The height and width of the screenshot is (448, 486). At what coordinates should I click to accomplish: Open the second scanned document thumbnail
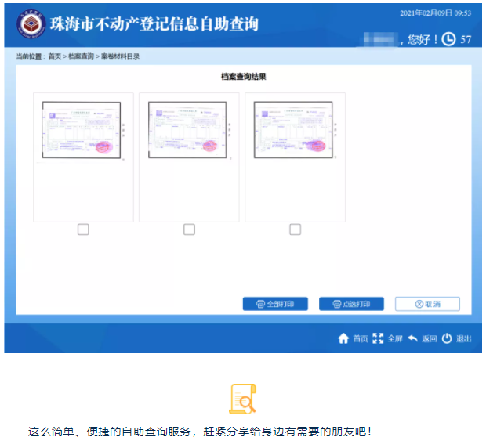(187, 130)
